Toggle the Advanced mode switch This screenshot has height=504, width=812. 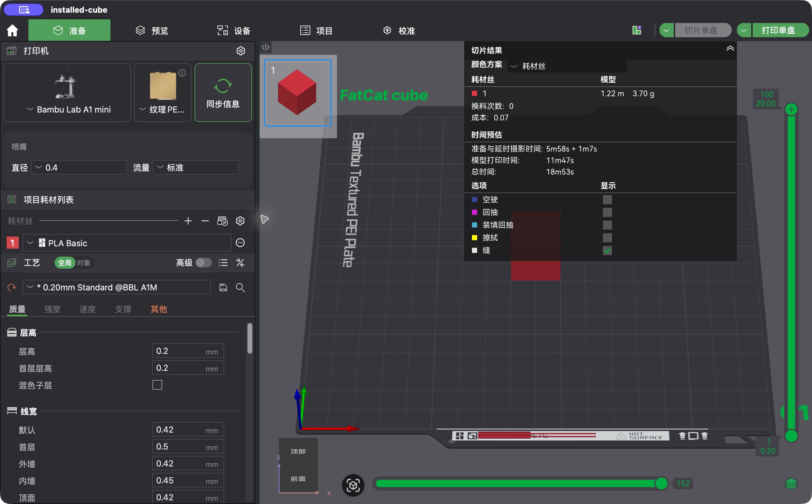click(203, 263)
